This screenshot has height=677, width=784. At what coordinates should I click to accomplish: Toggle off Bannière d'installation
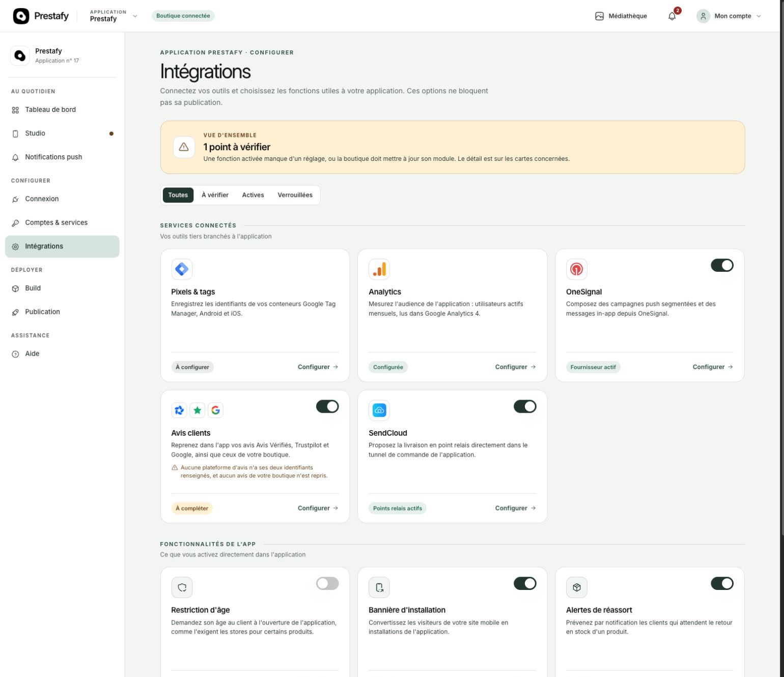click(x=525, y=583)
